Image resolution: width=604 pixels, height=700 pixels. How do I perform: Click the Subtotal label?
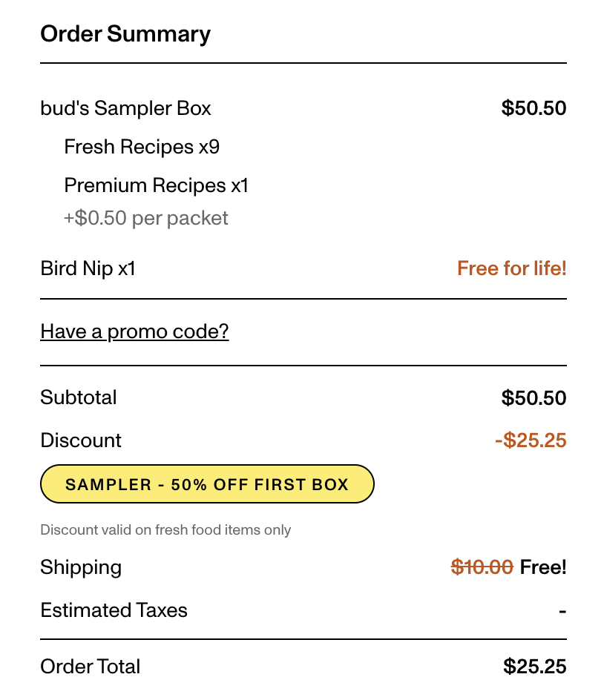(x=79, y=397)
